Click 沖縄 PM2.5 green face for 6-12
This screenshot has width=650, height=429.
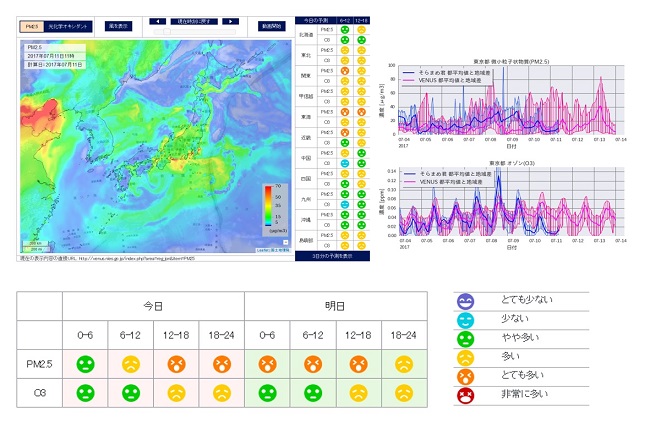click(344, 215)
